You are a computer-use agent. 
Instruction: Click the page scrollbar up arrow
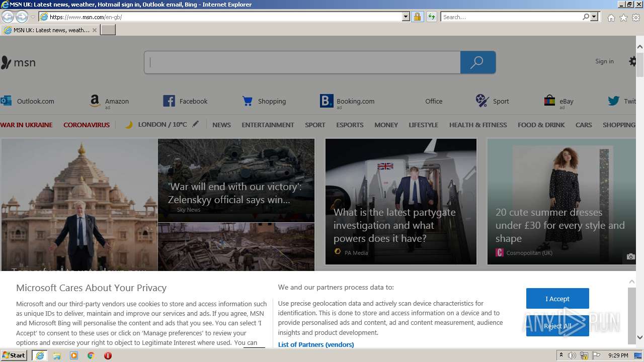point(640,47)
